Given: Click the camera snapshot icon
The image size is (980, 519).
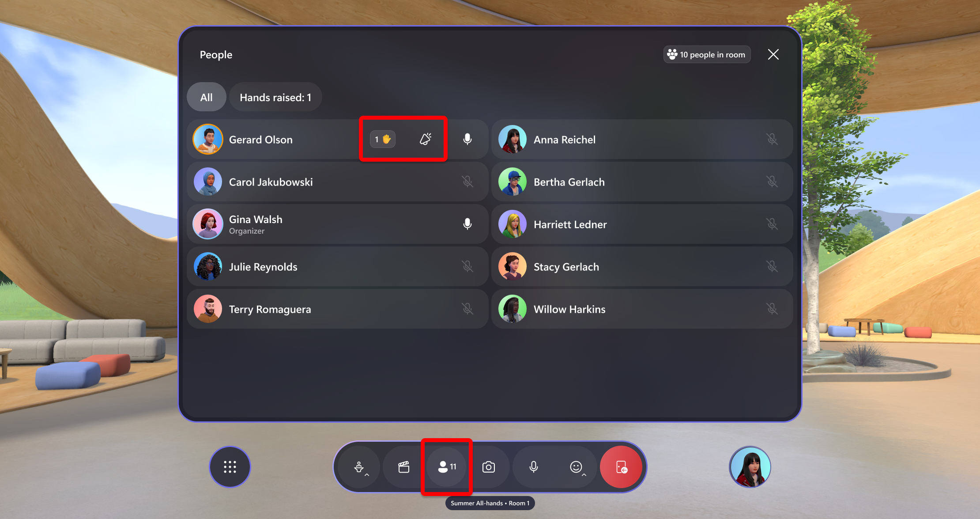Looking at the screenshot, I should [490, 467].
